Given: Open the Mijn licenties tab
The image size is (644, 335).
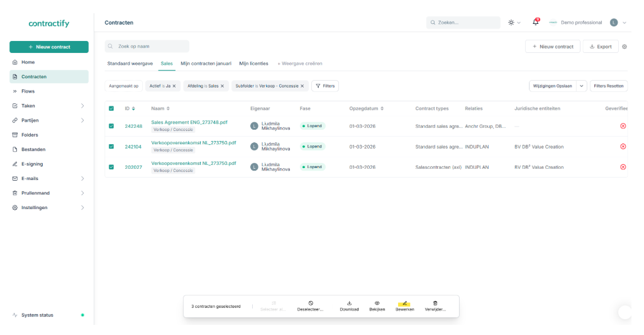Looking at the screenshot, I should coord(253,64).
